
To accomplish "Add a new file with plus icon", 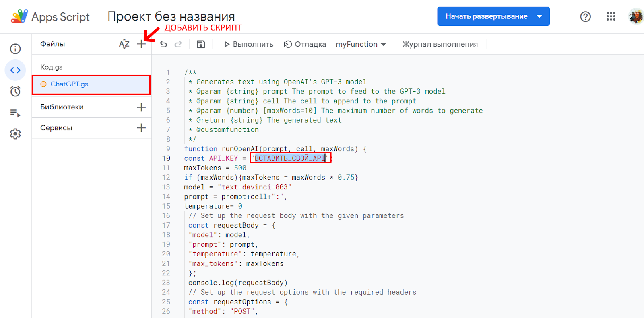I will [141, 44].
